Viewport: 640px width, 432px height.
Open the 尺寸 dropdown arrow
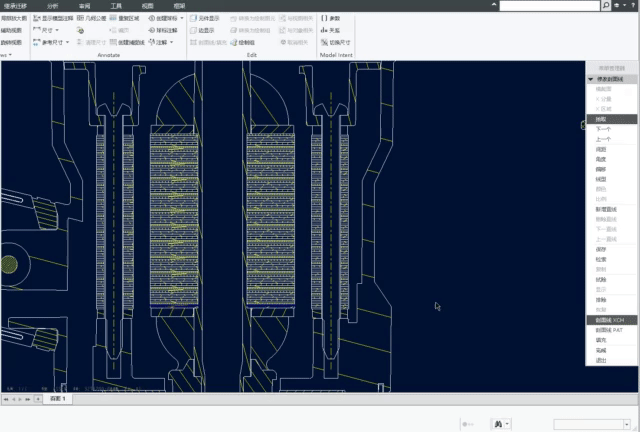click(x=57, y=30)
